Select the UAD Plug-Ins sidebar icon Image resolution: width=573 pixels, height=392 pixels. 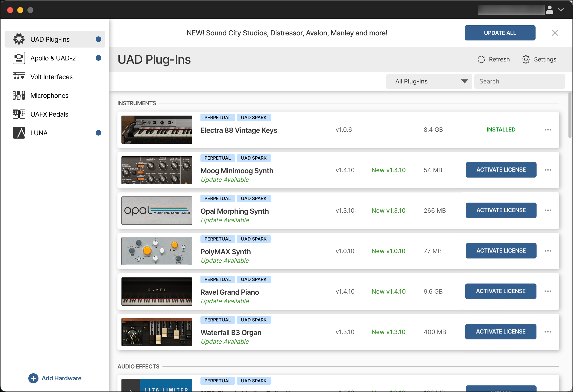tap(19, 39)
